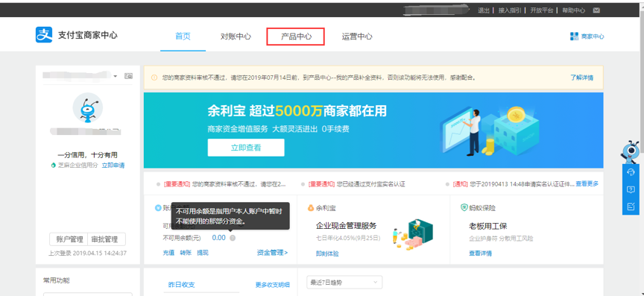The image size is (644, 296).
Task: Click 老板用工保 heading
Action: click(488, 226)
